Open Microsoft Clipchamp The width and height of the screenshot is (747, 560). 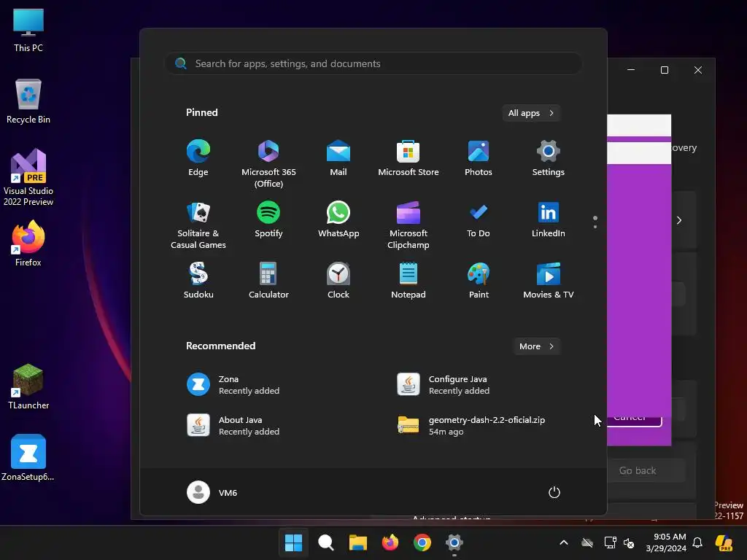tap(409, 225)
